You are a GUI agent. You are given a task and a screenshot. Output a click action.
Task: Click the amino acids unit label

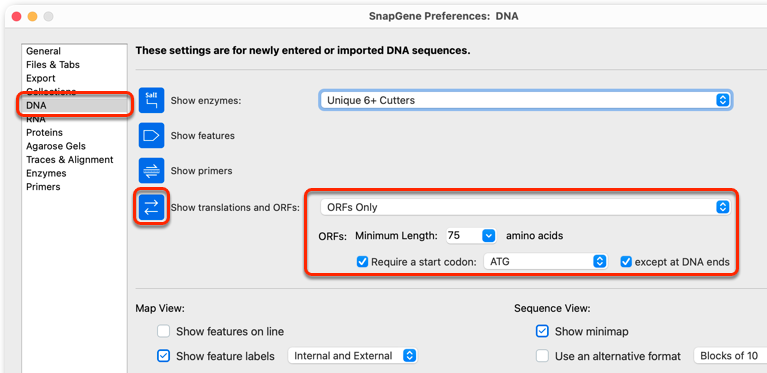coord(534,236)
